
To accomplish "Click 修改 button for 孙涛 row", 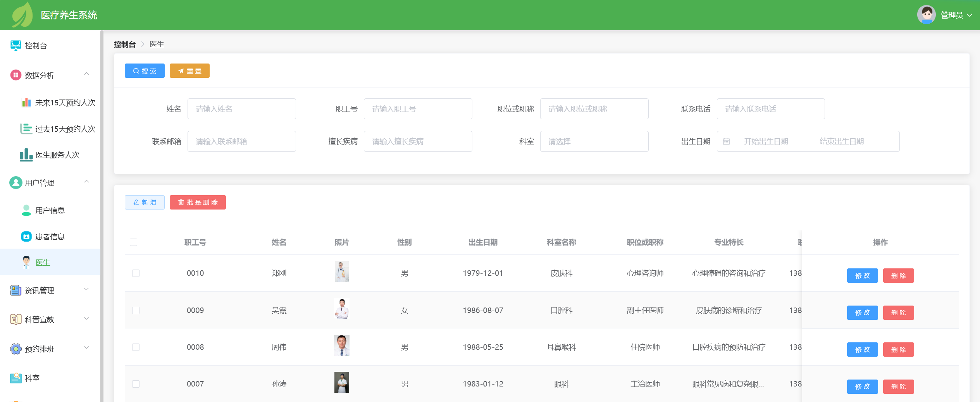I will tap(862, 387).
